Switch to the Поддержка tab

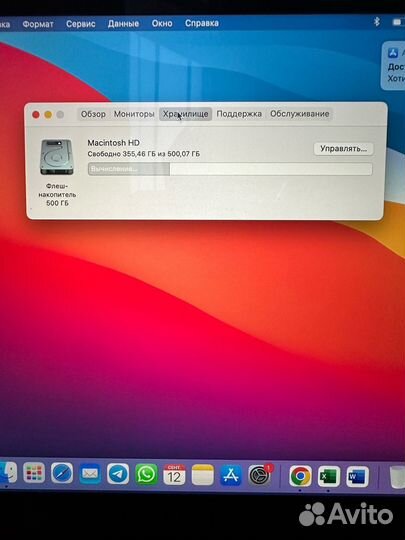coord(239,114)
